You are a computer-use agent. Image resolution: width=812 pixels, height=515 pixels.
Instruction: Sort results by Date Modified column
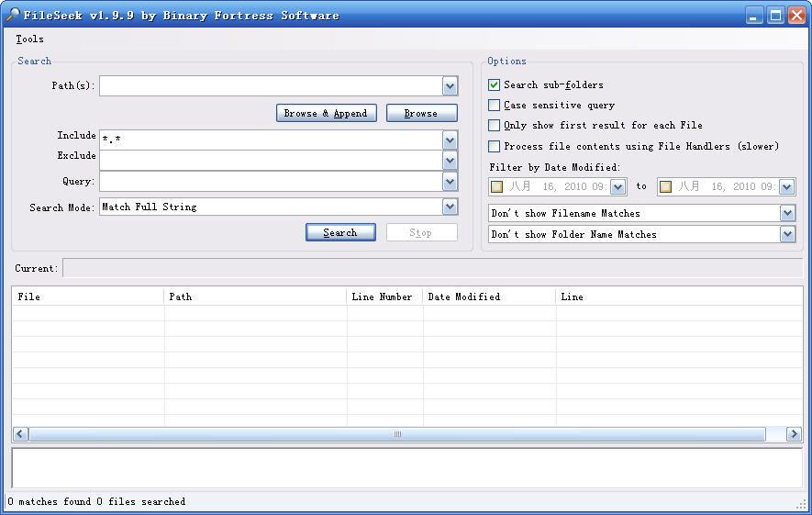(488, 297)
